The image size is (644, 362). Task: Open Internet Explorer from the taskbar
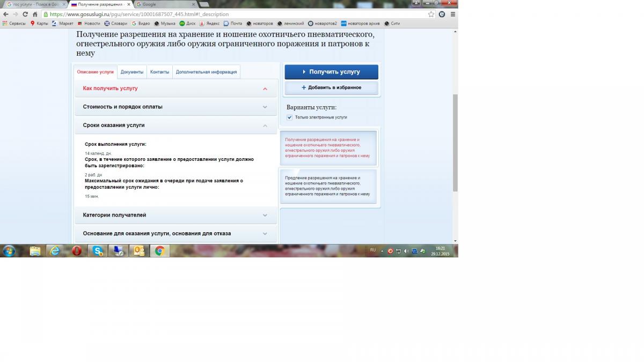(x=55, y=250)
